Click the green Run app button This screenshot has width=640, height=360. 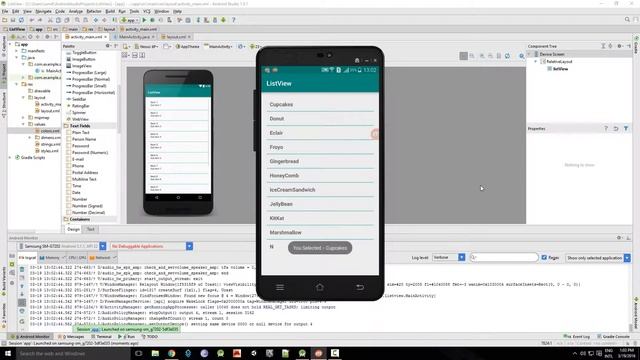144,20
